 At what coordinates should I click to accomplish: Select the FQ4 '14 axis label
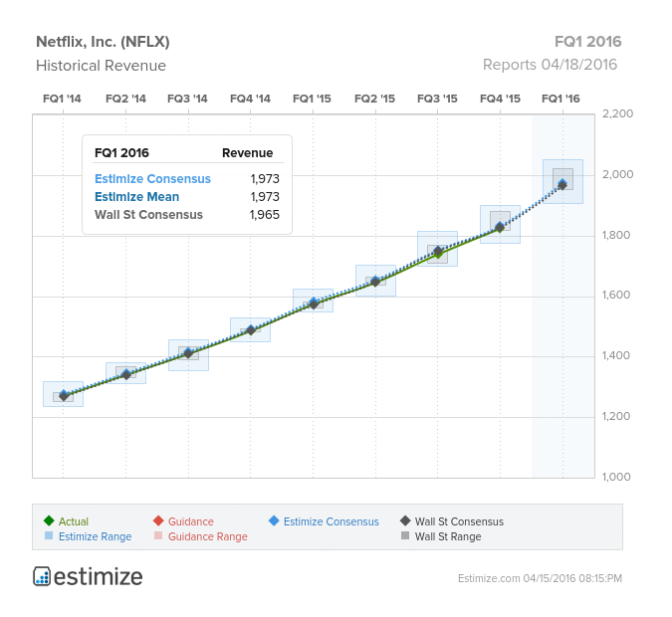[x=250, y=99]
